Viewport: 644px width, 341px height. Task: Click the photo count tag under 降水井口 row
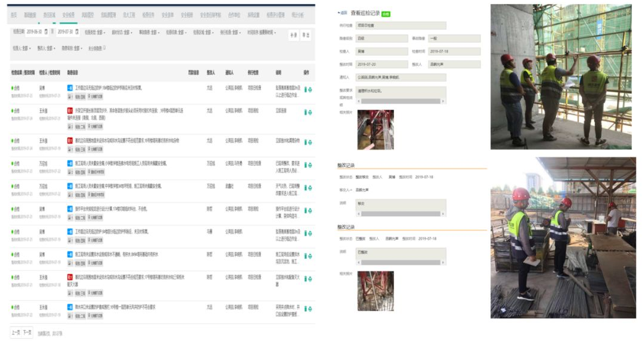pyautogui.click(x=70, y=316)
